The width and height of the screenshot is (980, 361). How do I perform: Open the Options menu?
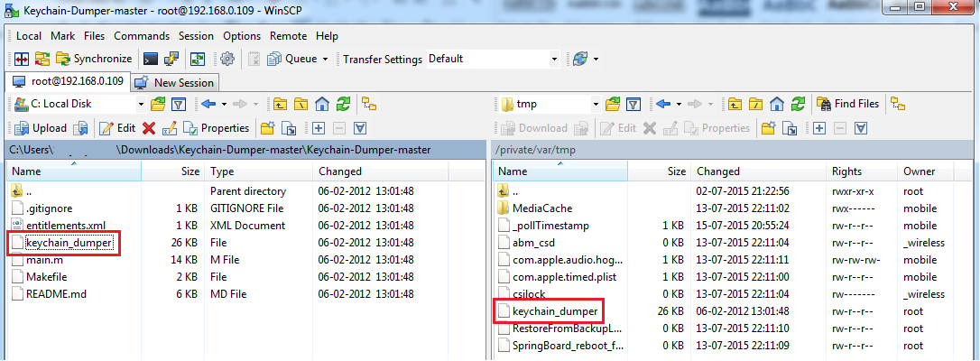242,35
